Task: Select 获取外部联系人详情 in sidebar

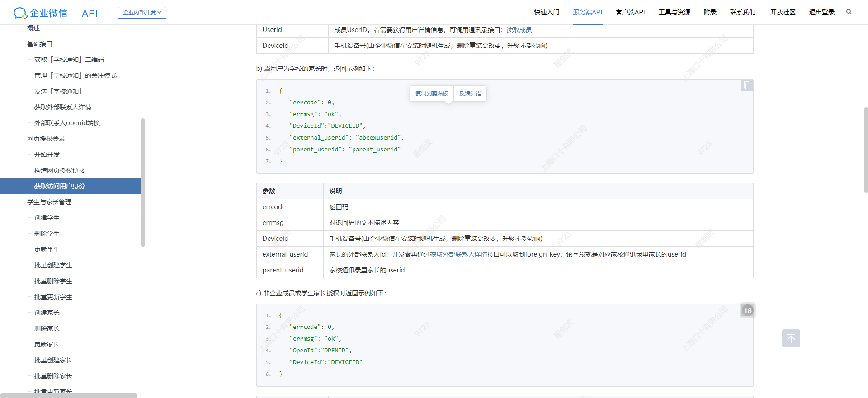Action: pyautogui.click(x=63, y=107)
